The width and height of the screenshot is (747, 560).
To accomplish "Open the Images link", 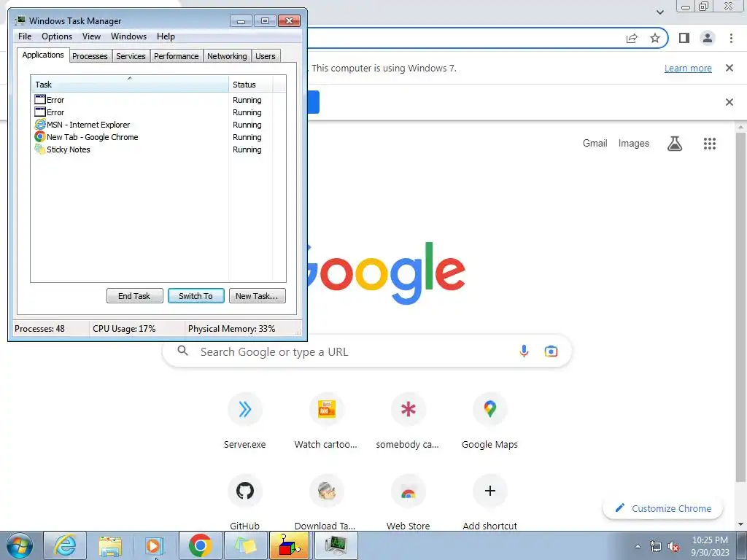I will point(634,144).
